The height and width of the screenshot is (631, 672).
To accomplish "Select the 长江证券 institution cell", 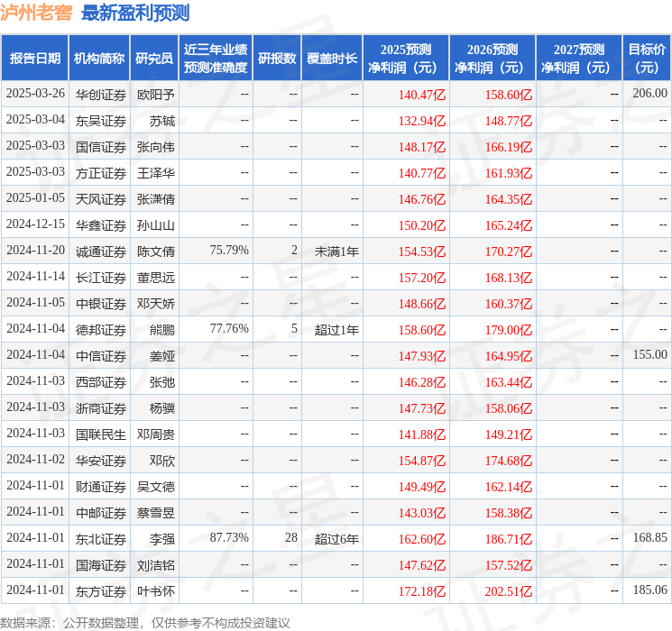I will pos(101,278).
